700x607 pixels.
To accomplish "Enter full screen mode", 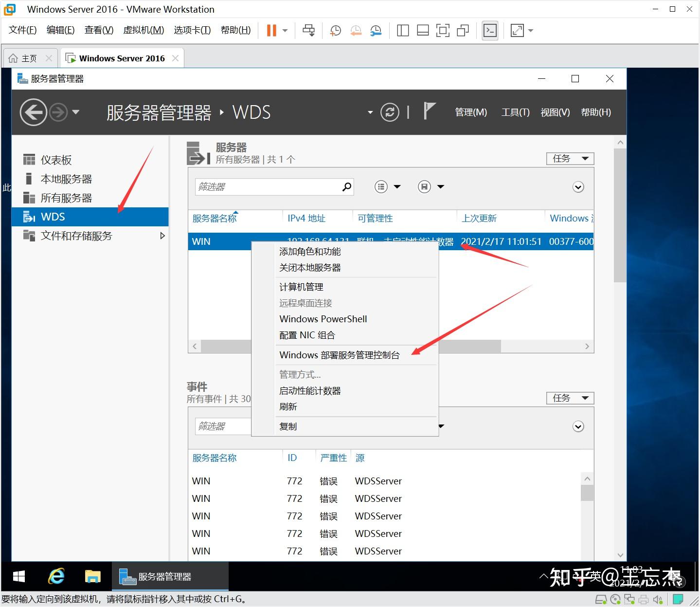I will point(517,30).
